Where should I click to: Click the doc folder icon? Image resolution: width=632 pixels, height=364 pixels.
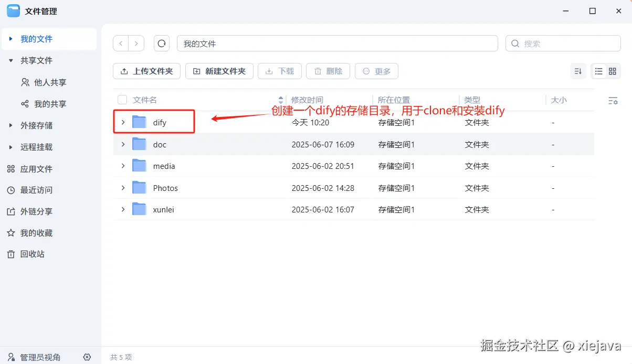tap(139, 144)
